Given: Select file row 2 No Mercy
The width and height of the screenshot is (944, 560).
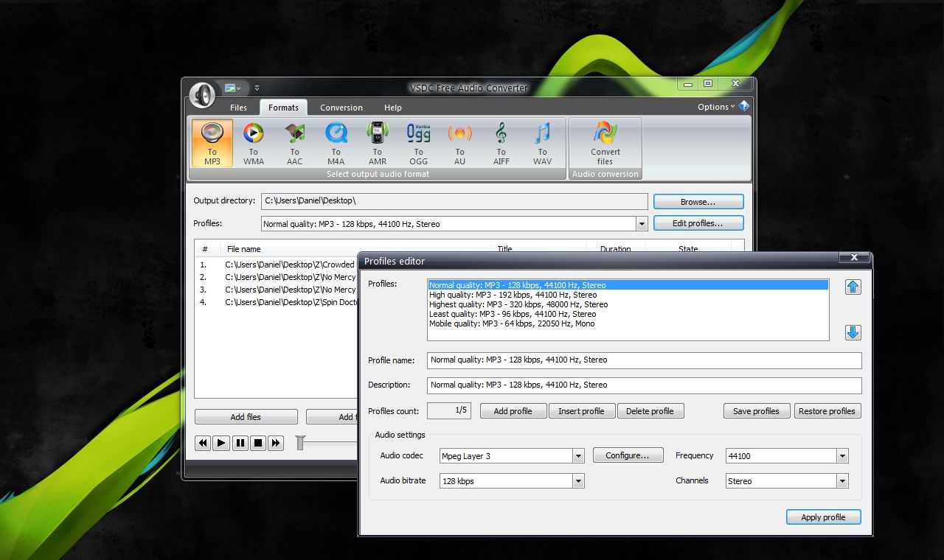Looking at the screenshot, I should pyautogui.click(x=277, y=277).
